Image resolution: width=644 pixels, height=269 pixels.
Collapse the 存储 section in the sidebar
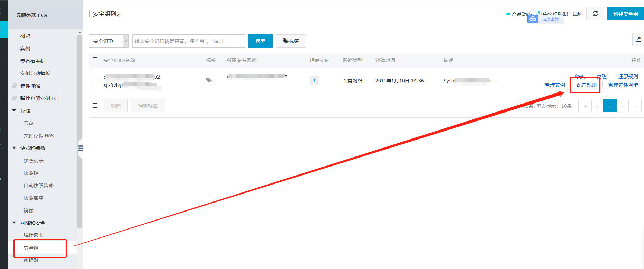click(14, 111)
